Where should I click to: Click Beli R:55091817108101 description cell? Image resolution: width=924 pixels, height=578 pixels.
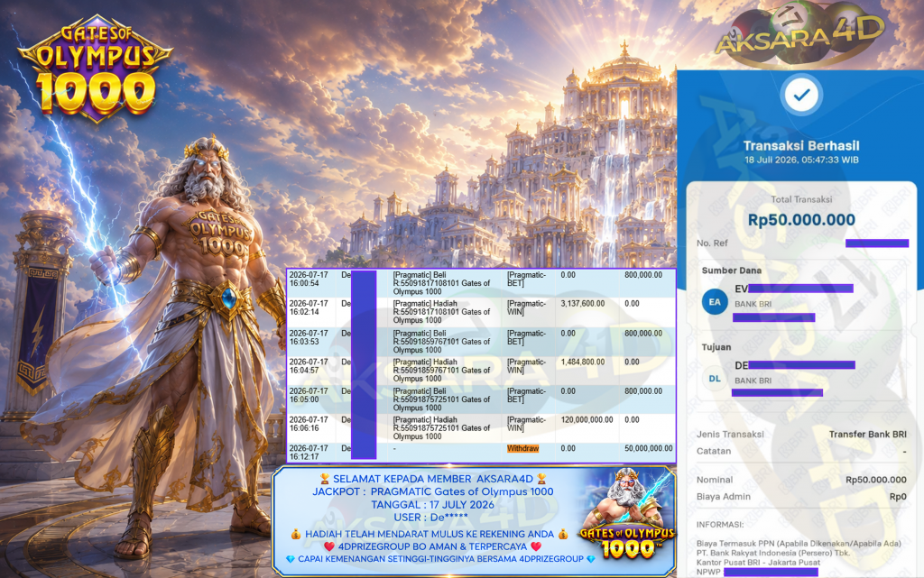441,283
